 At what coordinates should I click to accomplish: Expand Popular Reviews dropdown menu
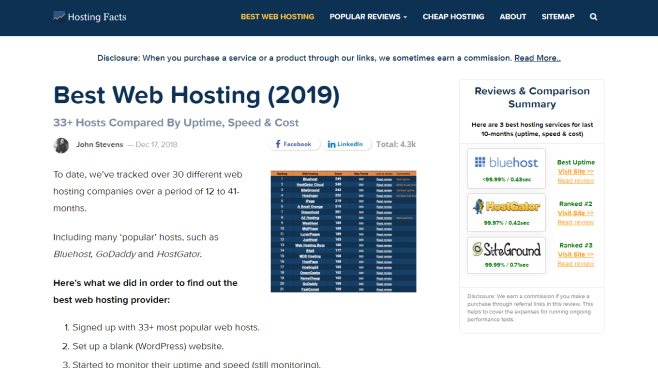(368, 17)
